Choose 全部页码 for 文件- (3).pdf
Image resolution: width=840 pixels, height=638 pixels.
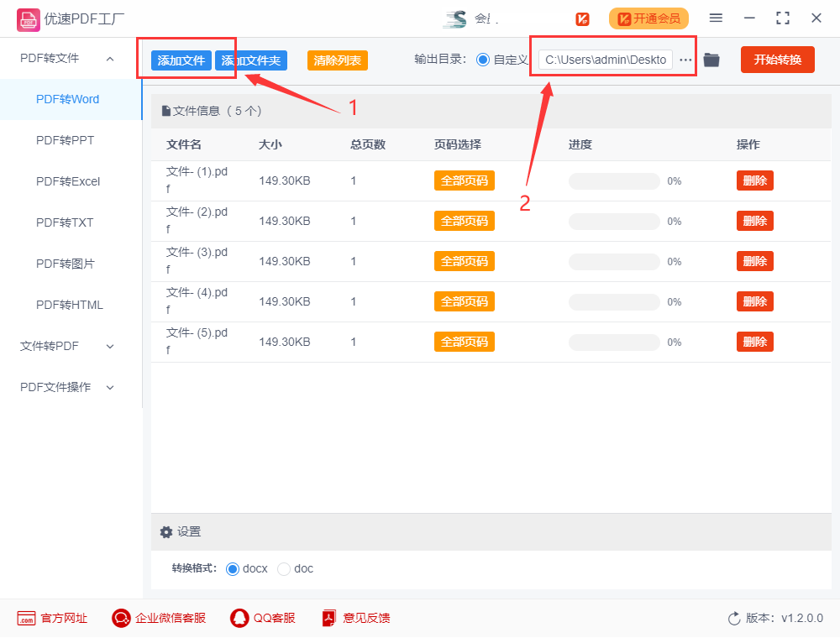click(465, 261)
